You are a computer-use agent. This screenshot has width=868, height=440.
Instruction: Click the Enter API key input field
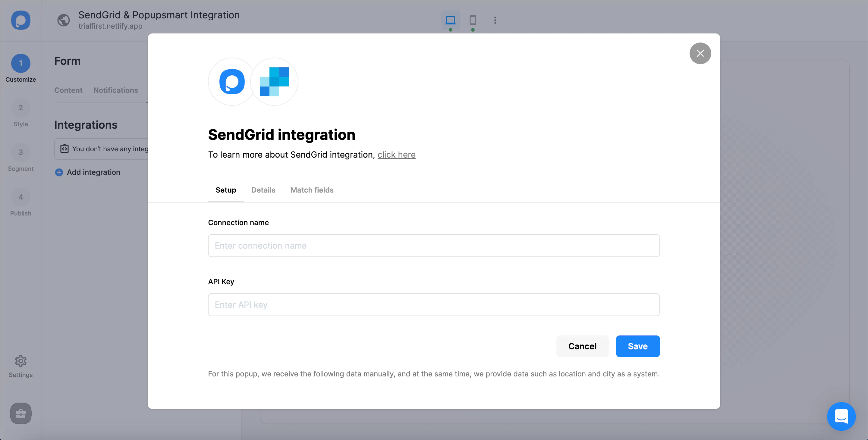pyautogui.click(x=434, y=304)
